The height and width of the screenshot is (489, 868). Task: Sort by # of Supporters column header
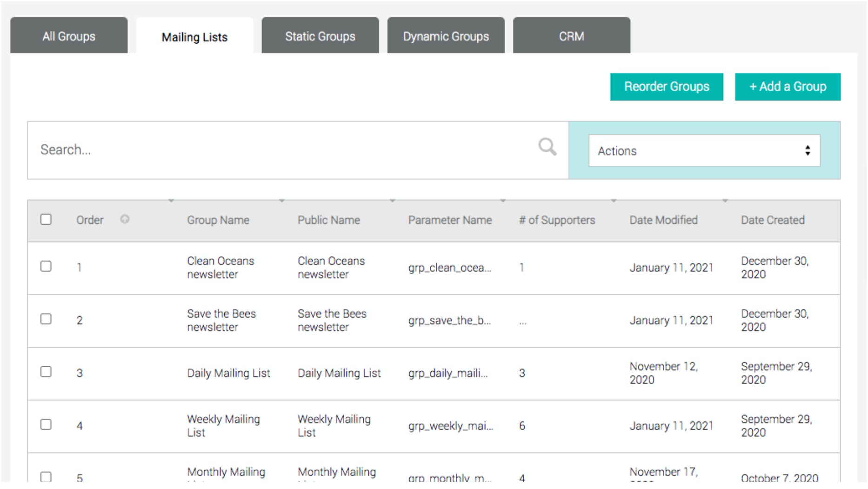click(x=557, y=220)
